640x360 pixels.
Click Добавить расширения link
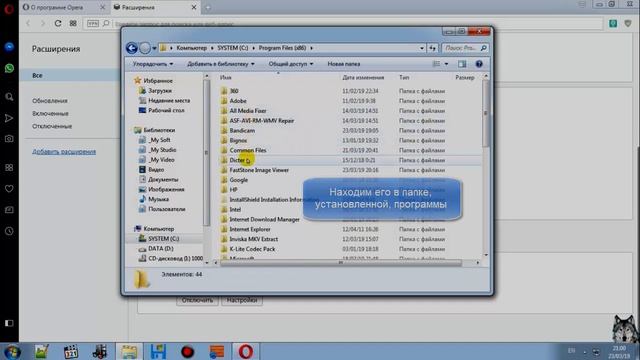[x=64, y=152]
